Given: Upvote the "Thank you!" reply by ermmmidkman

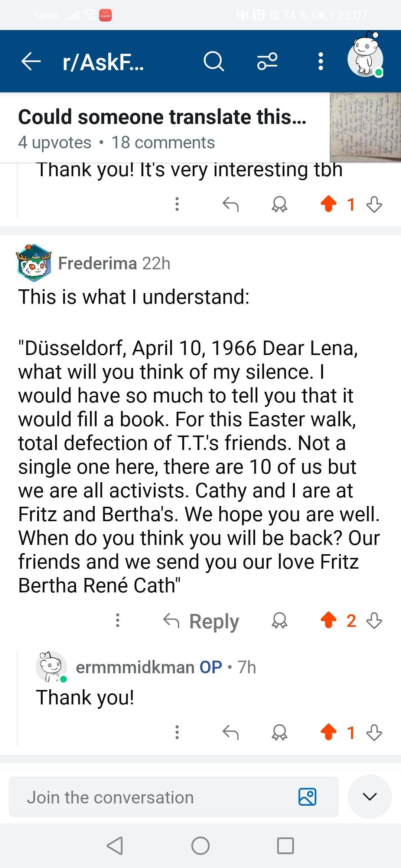Looking at the screenshot, I should click(329, 732).
